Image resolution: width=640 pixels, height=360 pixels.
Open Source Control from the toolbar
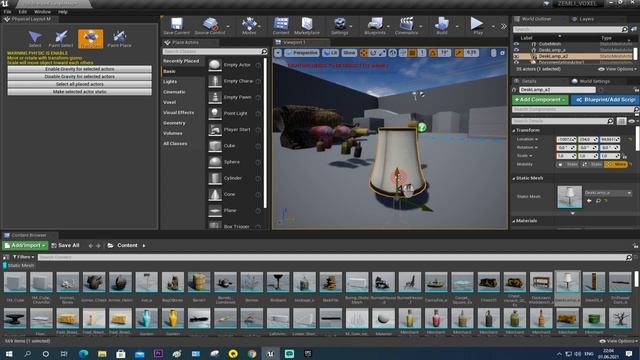[x=210, y=26]
